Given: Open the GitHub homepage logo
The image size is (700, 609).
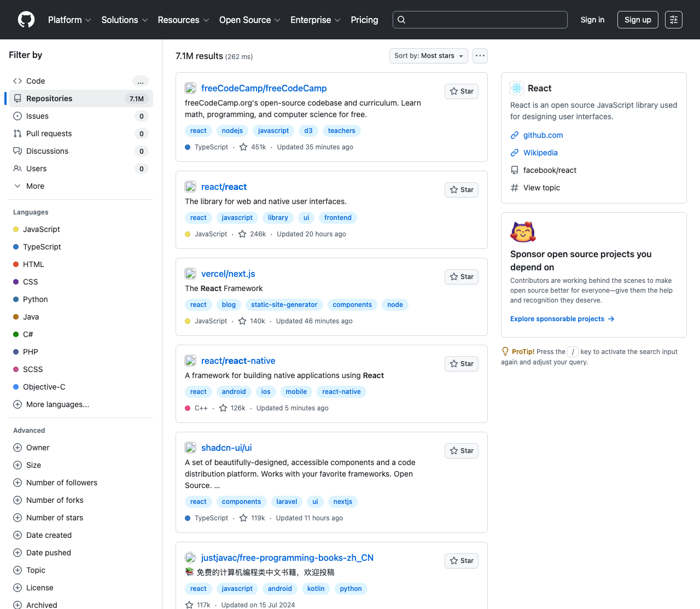Looking at the screenshot, I should 26,20.
